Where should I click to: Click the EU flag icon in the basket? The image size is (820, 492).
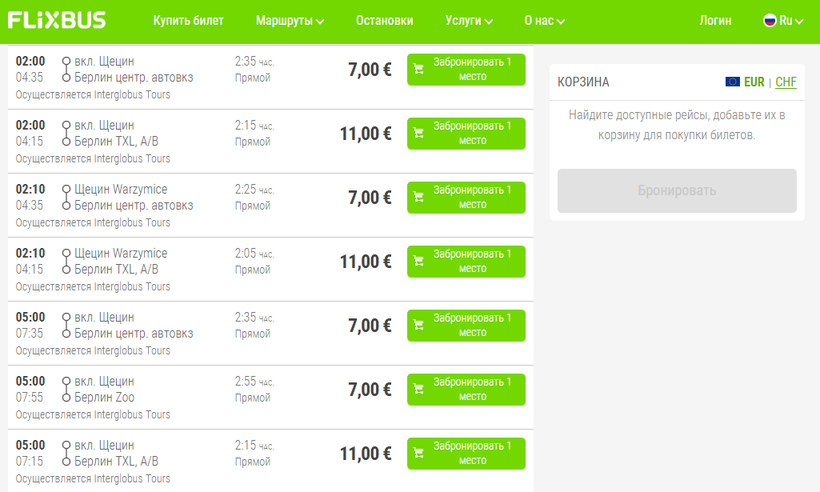click(733, 82)
